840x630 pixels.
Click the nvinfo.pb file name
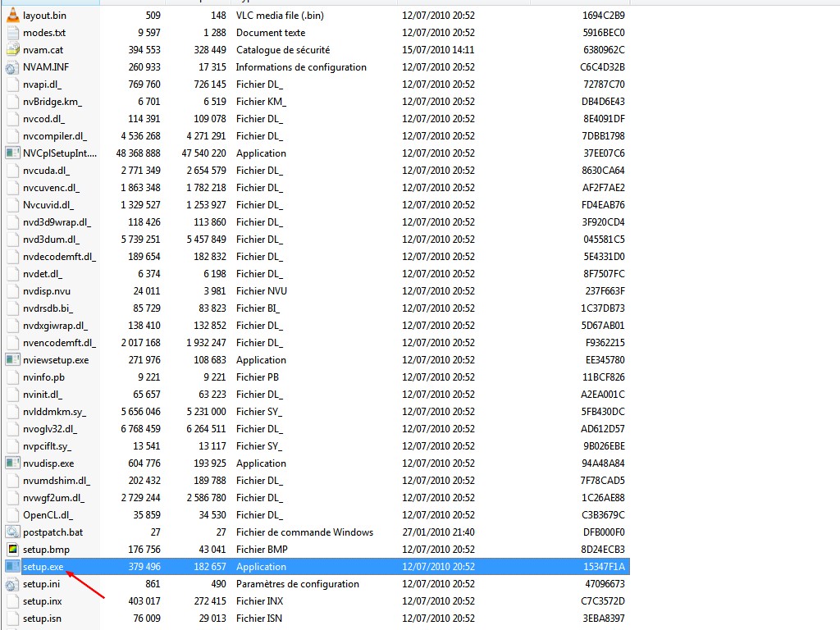(43, 377)
